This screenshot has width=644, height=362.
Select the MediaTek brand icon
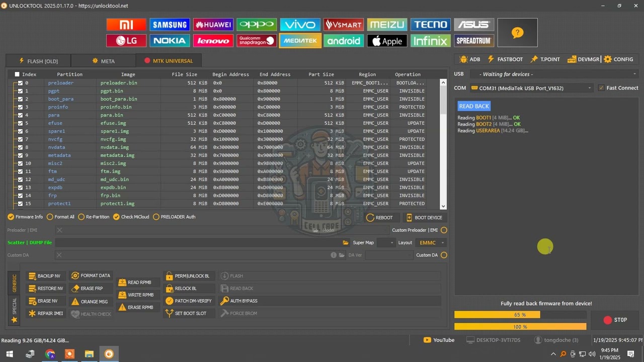(x=300, y=41)
